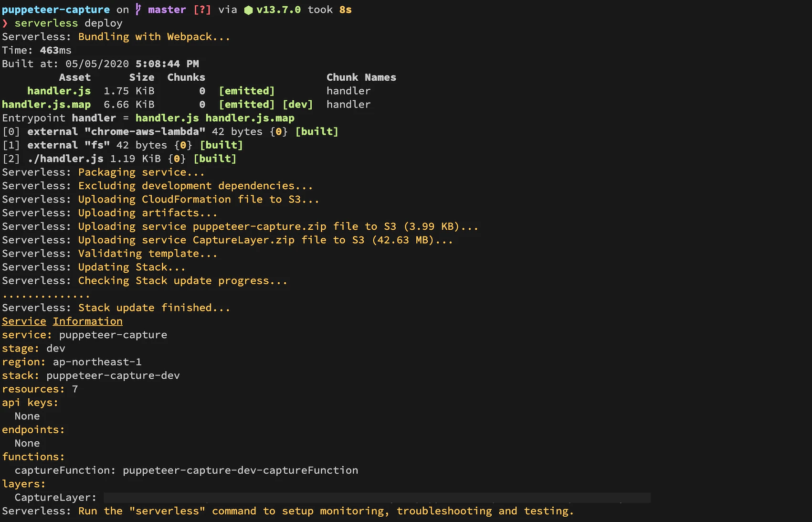Click the Asset column header
The height and width of the screenshot is (522, 812).
point(75,77)
